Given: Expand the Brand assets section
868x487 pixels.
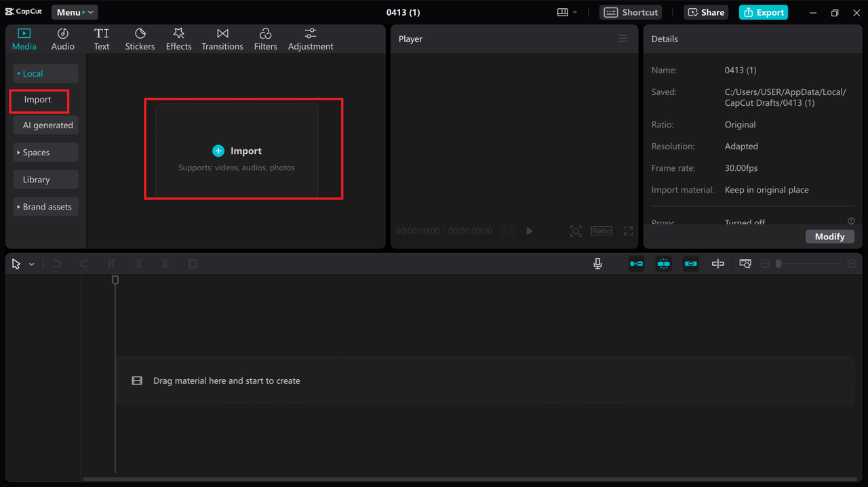Looking at the screenshot, I should click(45, 207).
